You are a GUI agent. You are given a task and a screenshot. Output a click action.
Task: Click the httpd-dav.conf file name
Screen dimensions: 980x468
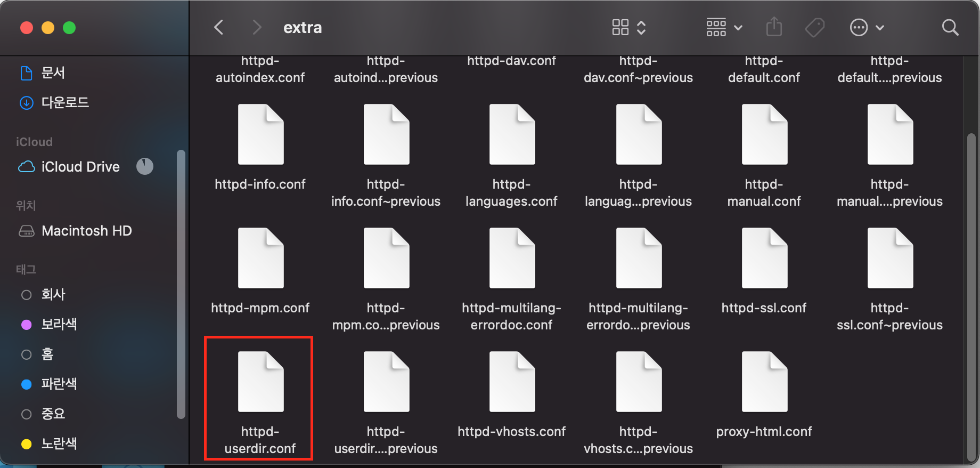coord(512,61)
